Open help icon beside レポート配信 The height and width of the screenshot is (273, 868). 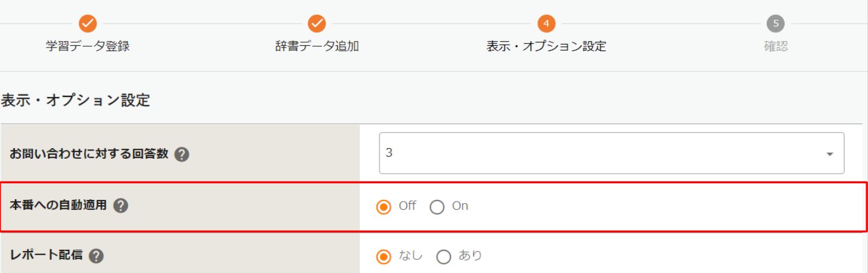click(x=97, y=256)
